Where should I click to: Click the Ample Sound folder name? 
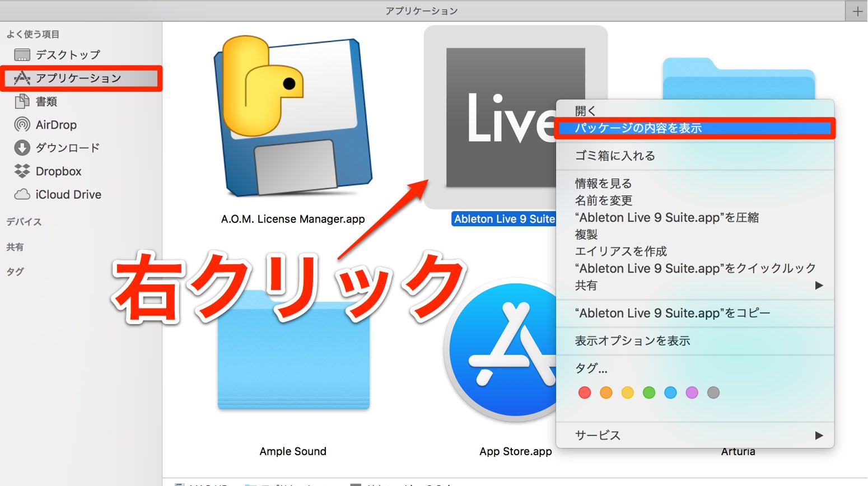(293, 451)
